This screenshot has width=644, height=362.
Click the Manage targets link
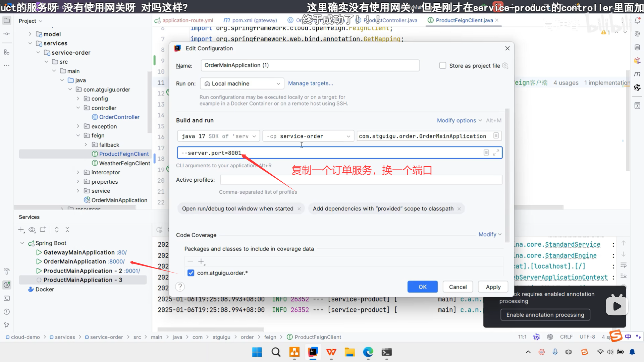click(x=310, y=83)
